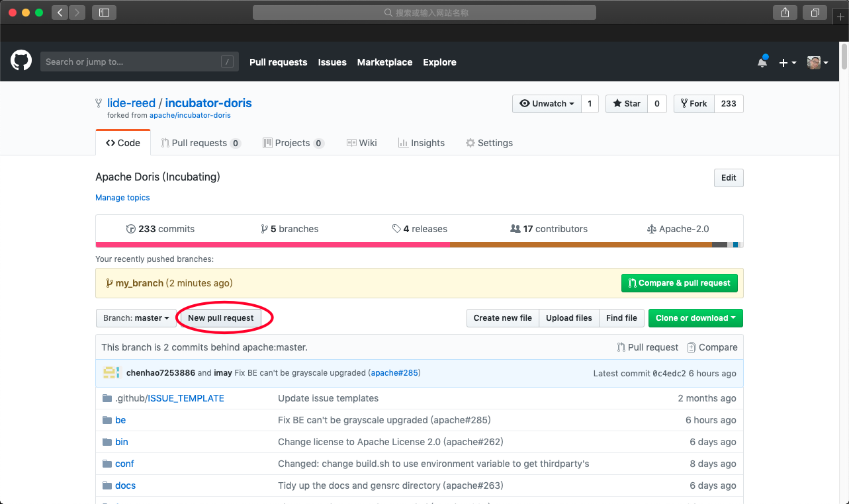
Task: Expand the Branch: master dropdown
Action: coord(136,318)
